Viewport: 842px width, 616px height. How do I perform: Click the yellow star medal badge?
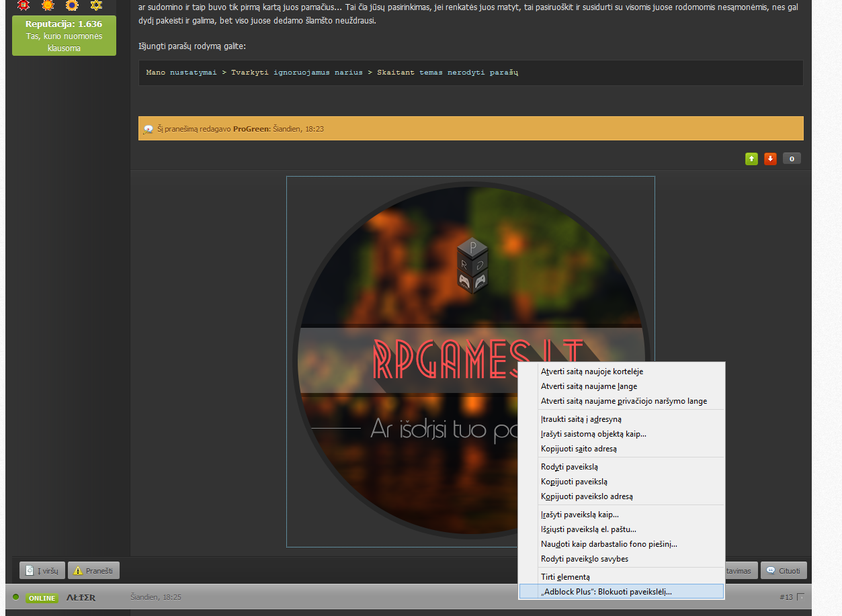pos(96,5)
